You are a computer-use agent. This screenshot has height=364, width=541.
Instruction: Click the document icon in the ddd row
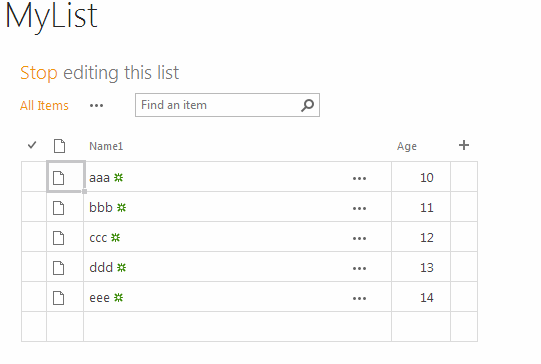point(59,268)
